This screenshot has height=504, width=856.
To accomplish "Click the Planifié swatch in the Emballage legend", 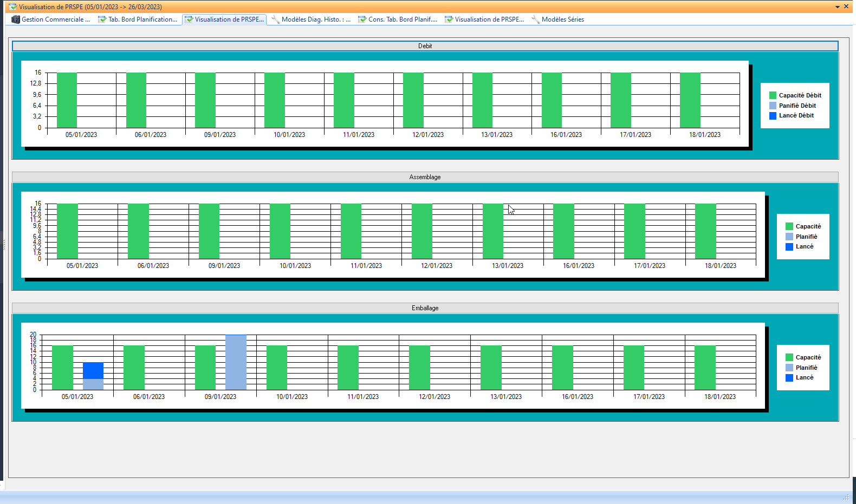I will point(789,368).
